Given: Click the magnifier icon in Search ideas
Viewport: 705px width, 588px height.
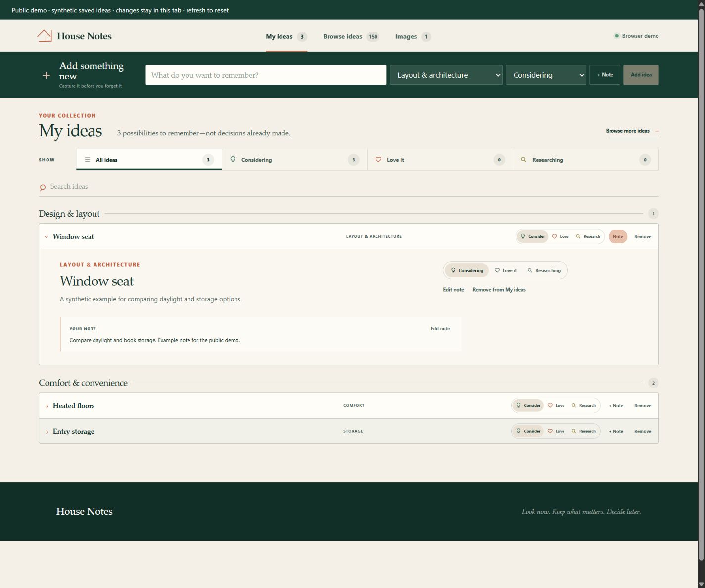Looking at the screenshot, I should 43,187.
